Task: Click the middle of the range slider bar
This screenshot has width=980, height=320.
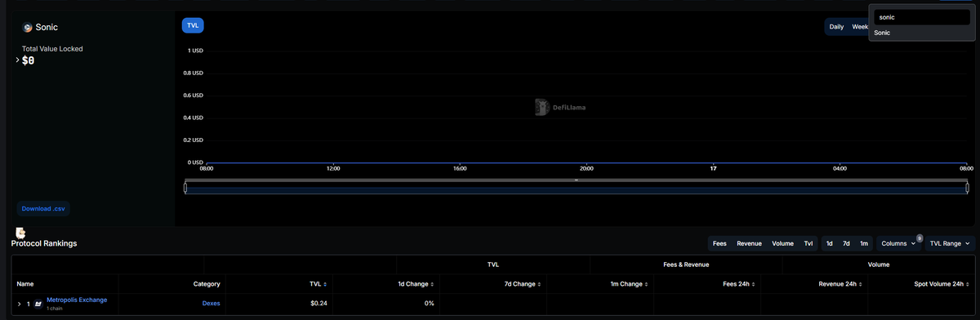Action: click(576, 189)
